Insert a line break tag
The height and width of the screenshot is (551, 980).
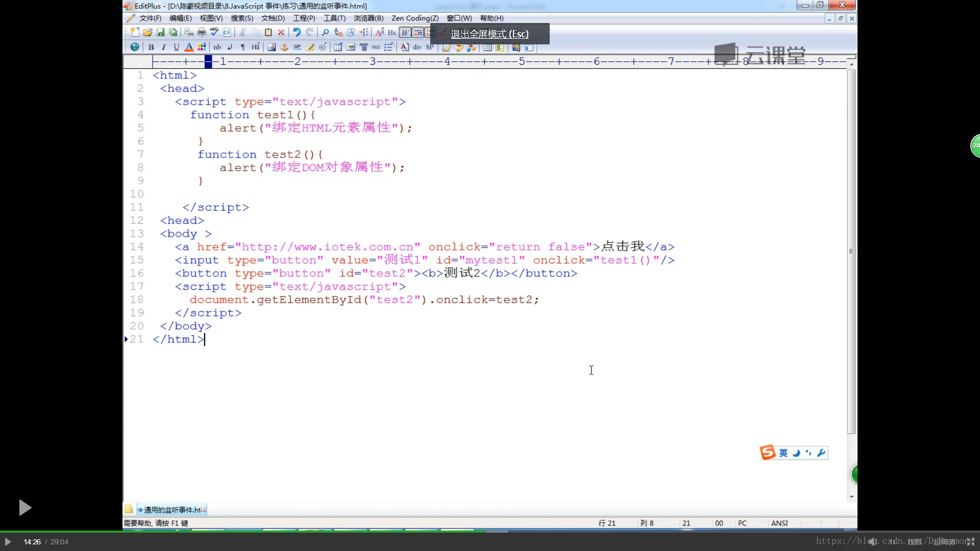click(x=230, y=47)
